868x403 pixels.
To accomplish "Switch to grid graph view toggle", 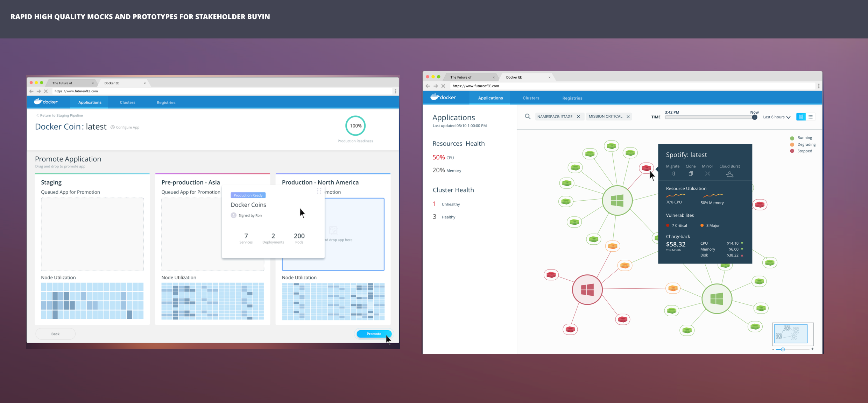I will tap(801, 117).
